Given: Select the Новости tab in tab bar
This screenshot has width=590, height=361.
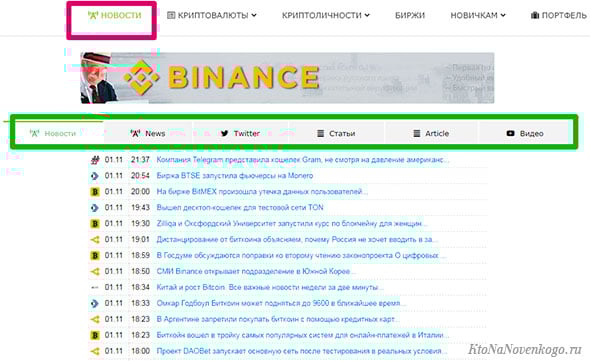Looking at the screenshot, I should pos(53,133).
